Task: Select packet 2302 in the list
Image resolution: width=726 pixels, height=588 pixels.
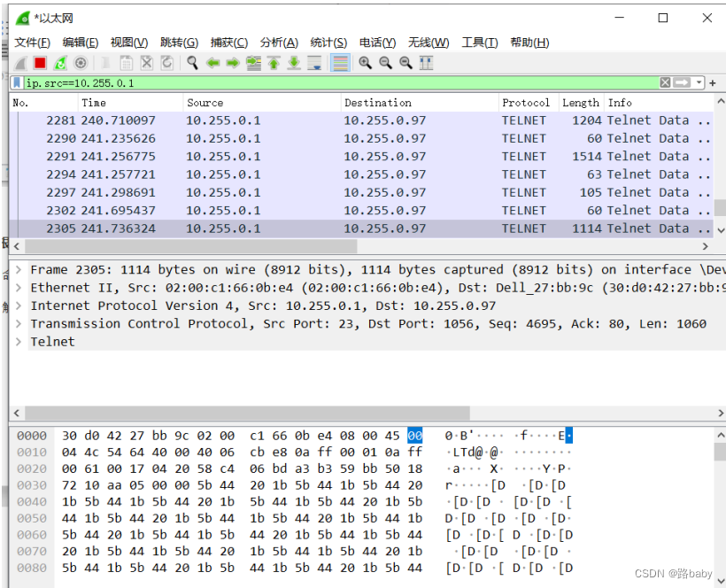Action: pos(361,211)
